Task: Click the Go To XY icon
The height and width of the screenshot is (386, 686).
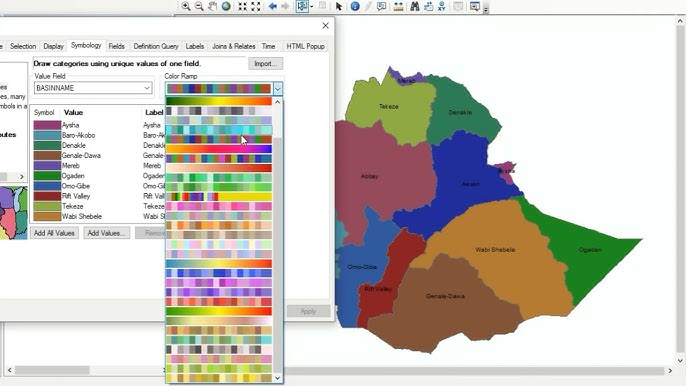Action: click(441, 6)
